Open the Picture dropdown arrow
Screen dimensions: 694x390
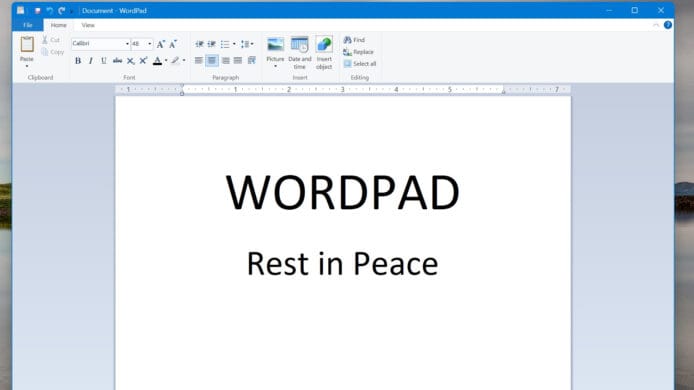tap(275, 66)
